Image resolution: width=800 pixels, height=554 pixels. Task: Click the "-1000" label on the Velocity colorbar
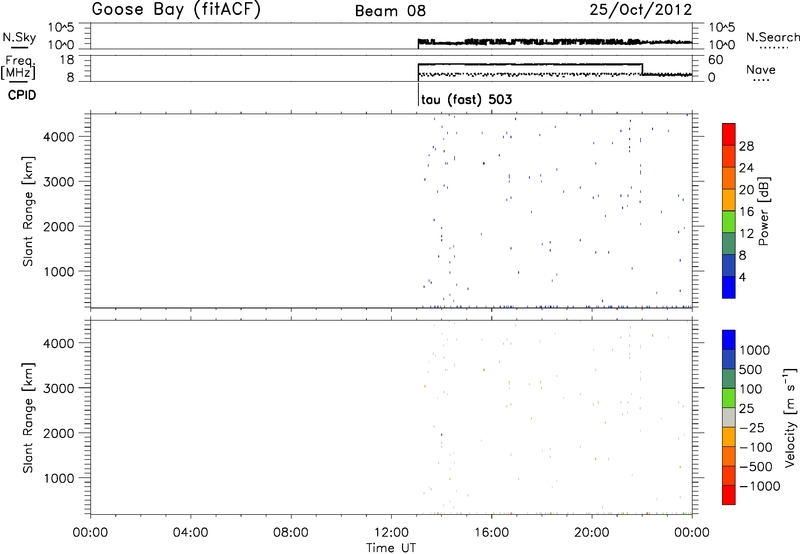click(760, 486)
